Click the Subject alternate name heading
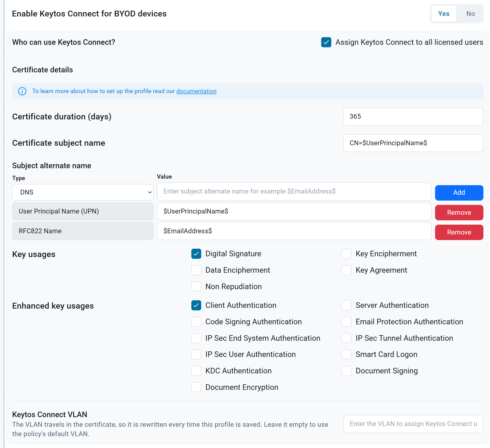This screenshot has width=490, height=448. (52, 166)
